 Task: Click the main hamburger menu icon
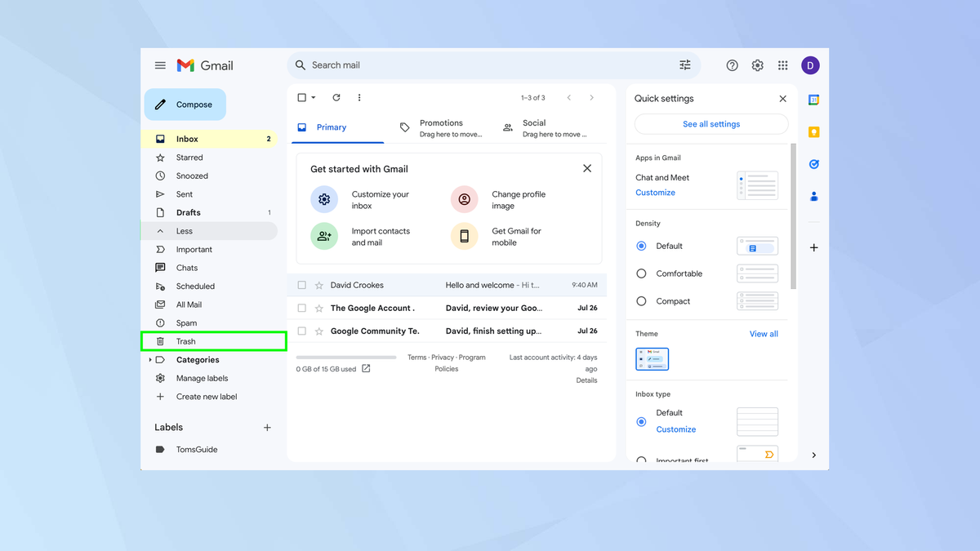160,65
